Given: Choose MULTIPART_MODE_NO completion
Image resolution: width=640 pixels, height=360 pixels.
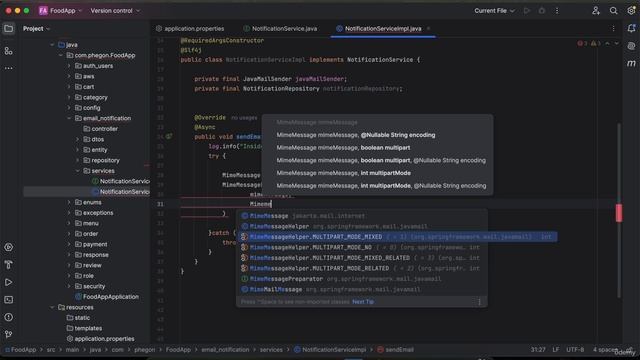Looking at the screenshot, I should 362,247.
